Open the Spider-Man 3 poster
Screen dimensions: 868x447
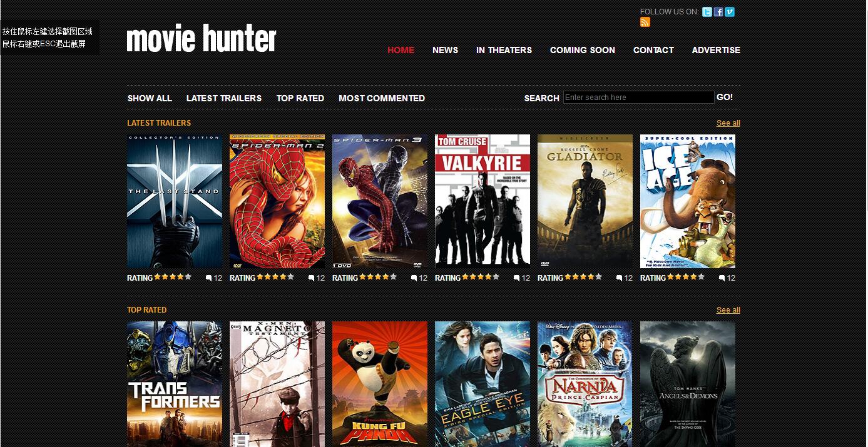coord(380,201)
